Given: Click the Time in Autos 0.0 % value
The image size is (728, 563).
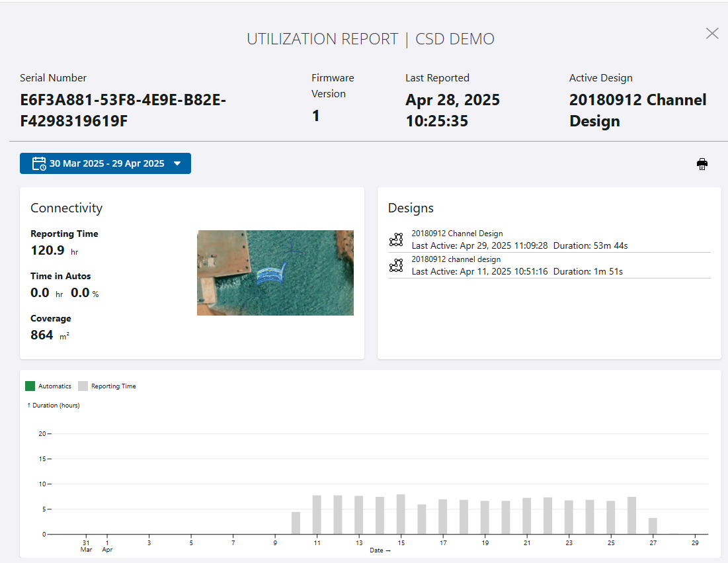Looking at the screenshot, I should [85, 293].
